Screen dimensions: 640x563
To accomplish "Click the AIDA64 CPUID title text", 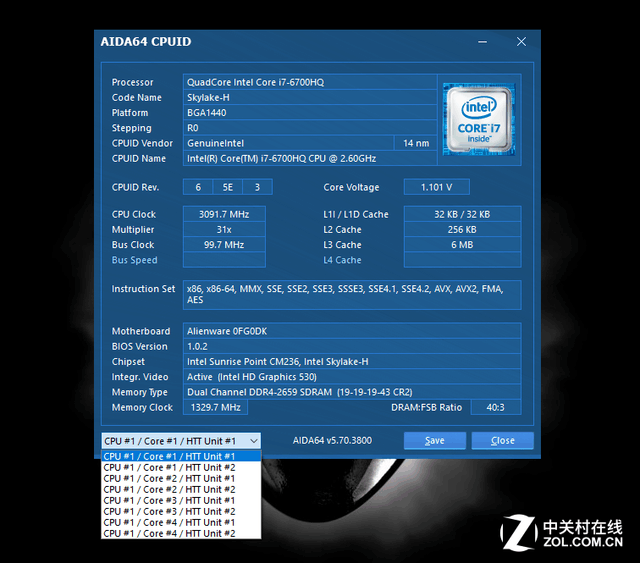I will pyautogui.click(x=146, y=42).
